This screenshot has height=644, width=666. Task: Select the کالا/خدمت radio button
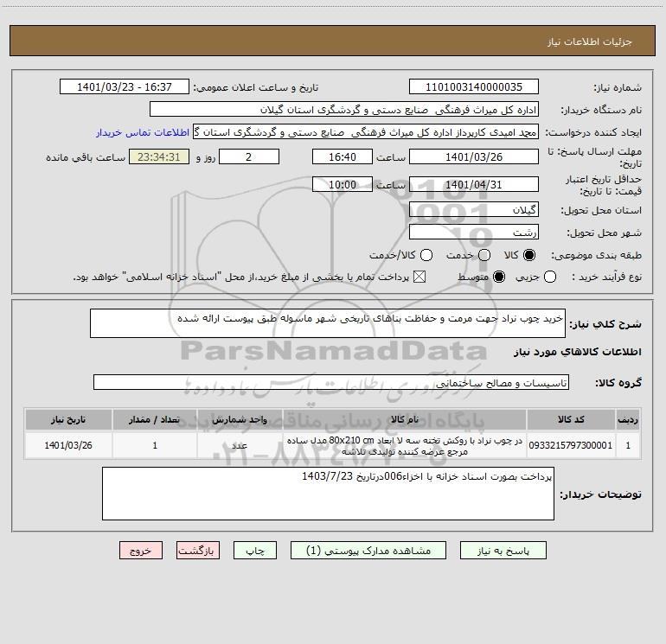click(x=426, y=255)
